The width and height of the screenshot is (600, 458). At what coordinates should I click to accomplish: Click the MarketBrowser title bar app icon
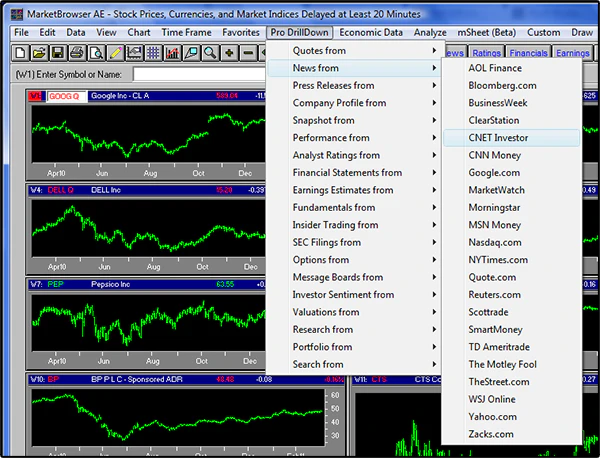pyautogui.click(x=17, y=15)
